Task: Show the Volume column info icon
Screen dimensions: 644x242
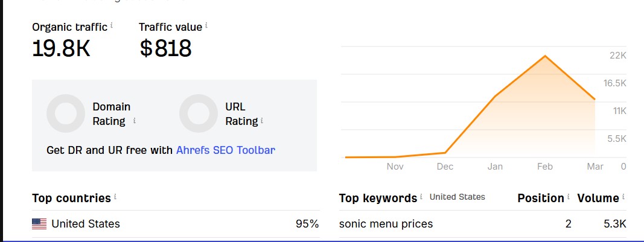Action: (x=623, y=197)
